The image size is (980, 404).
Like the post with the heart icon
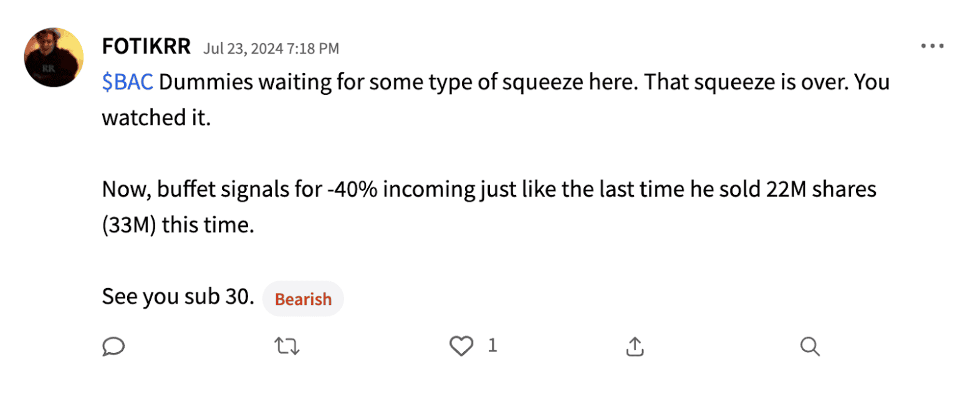[x=461, y=345]
